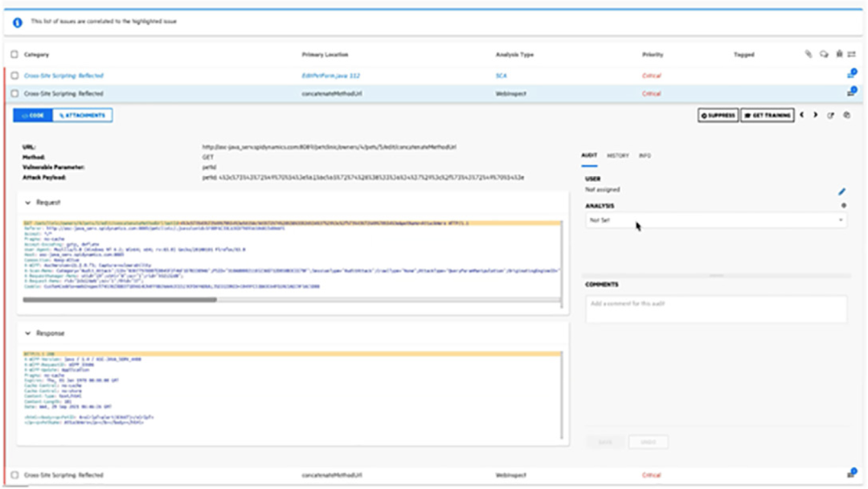
Task: Click the disabled Save button
Action: [x=605, y=442]
